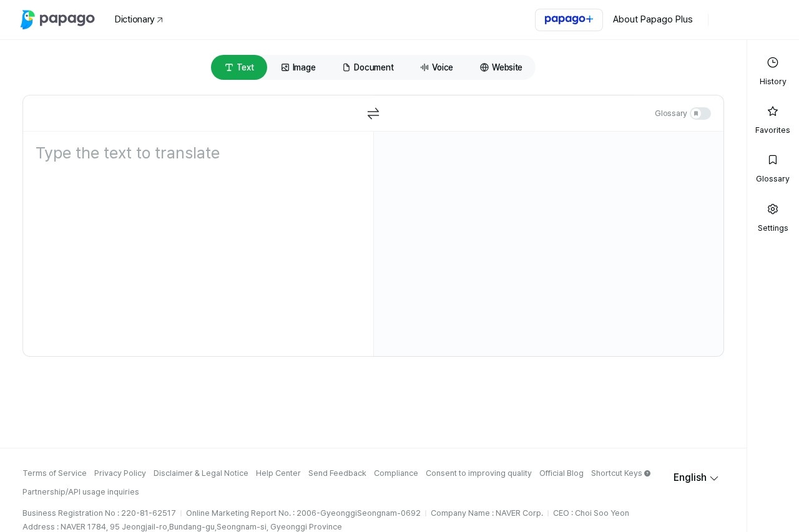Toggle the Glossary switch on
This screenshot has width=799, height=532.
tap(700, 114)
